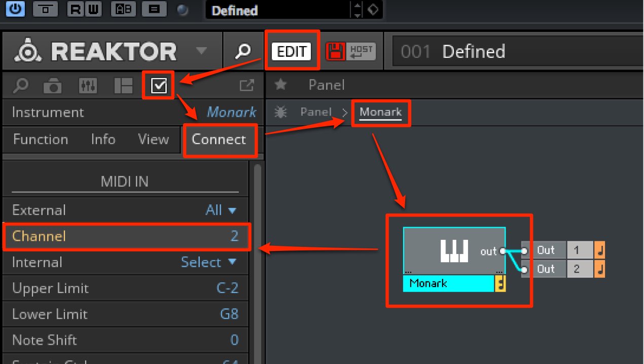Open the External All dropdown
Viewport: 644px width, 364px height.
click(x=221, y=210)
